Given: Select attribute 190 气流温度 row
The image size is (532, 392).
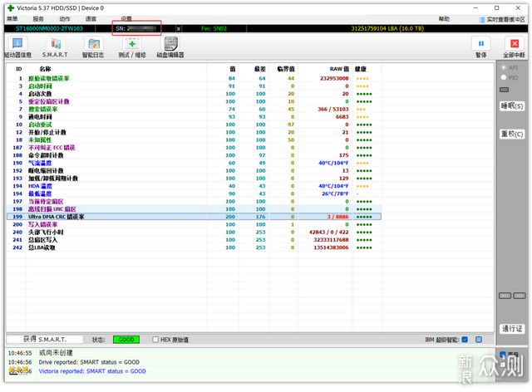Looking at the screenshot, I should (194, 163).
